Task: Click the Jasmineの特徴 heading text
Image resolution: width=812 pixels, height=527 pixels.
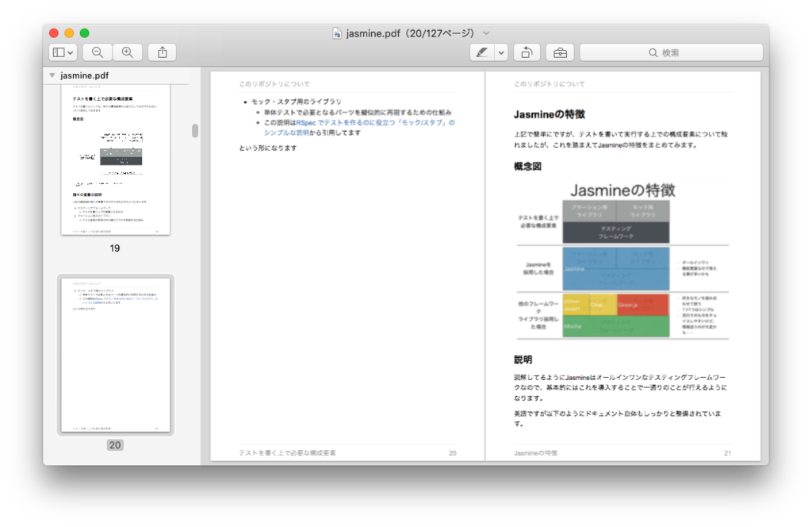Action: (x=550, y=114)
